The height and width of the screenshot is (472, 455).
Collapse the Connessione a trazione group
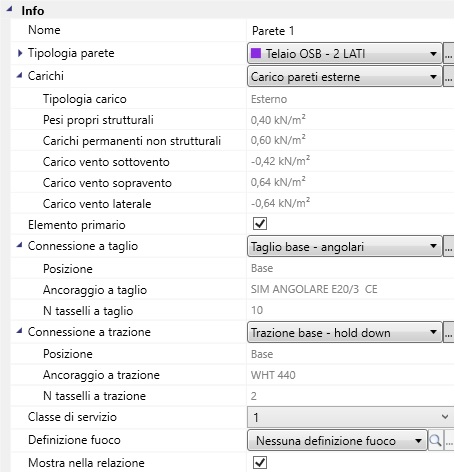(19, 331)
